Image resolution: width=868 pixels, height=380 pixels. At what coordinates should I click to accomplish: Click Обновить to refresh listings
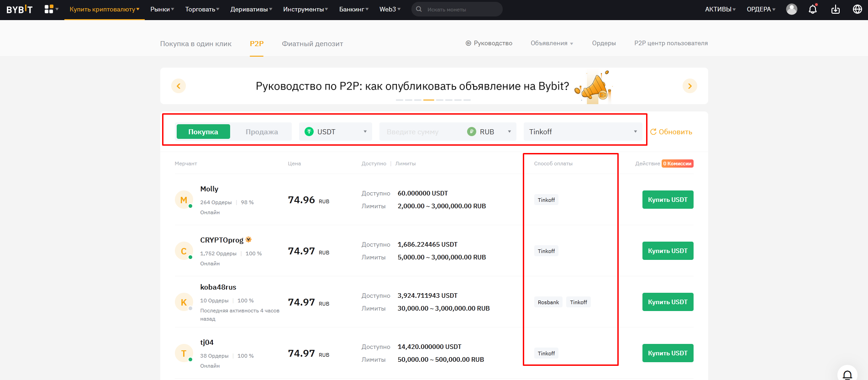(x=671, y=132)
